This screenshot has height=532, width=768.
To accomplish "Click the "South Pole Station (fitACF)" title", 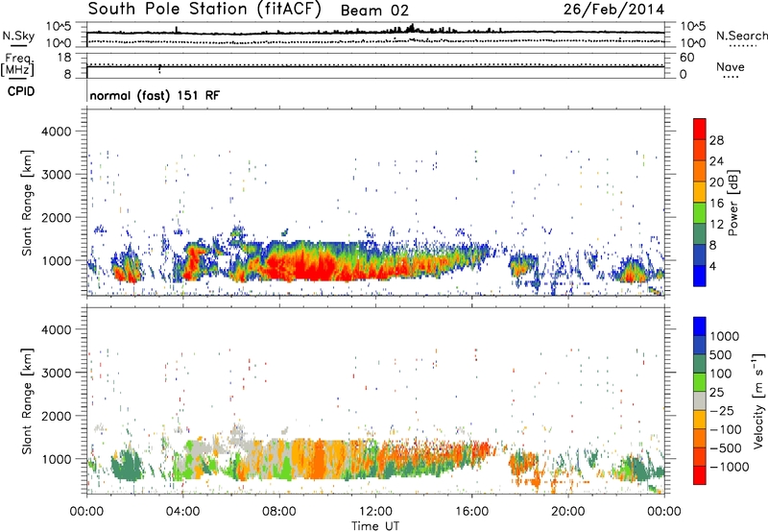I will [x=204, y=10].
